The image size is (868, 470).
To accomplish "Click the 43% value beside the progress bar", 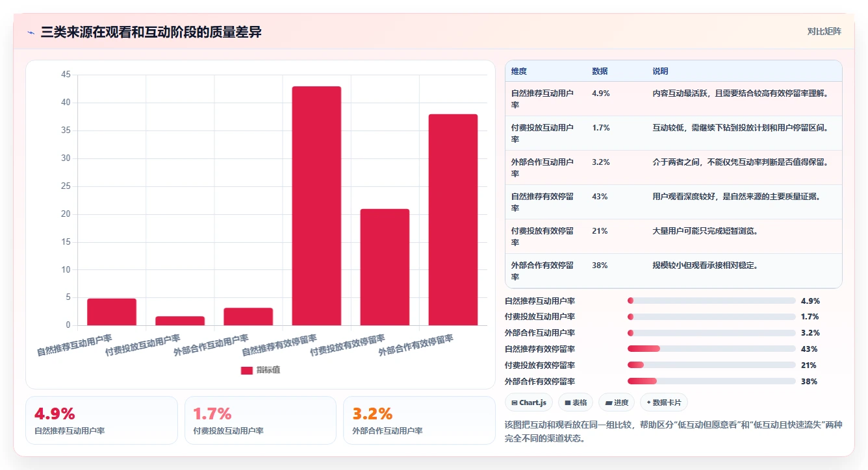I will click(x=809, y=349).
